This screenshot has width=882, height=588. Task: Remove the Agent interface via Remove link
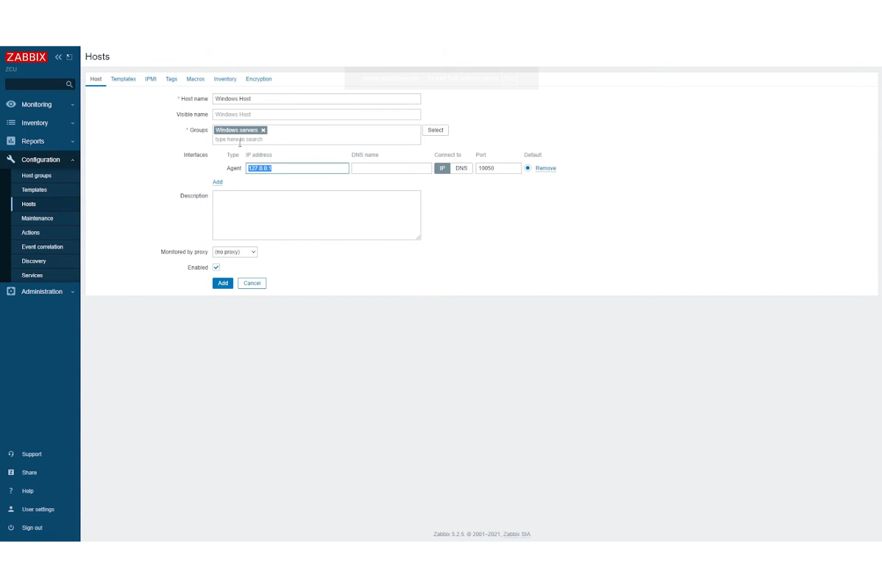pyautogui.click(x=545, y=168)
